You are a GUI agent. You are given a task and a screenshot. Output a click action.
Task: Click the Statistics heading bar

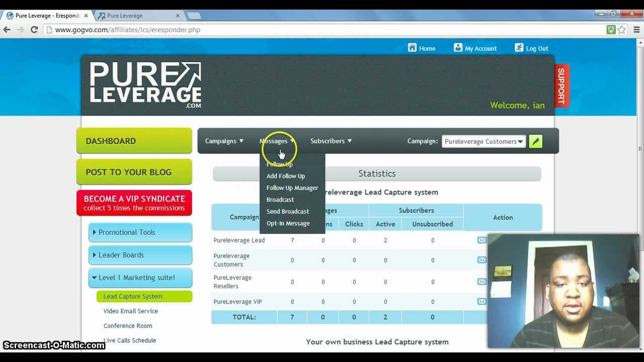[x=377, y=173]
